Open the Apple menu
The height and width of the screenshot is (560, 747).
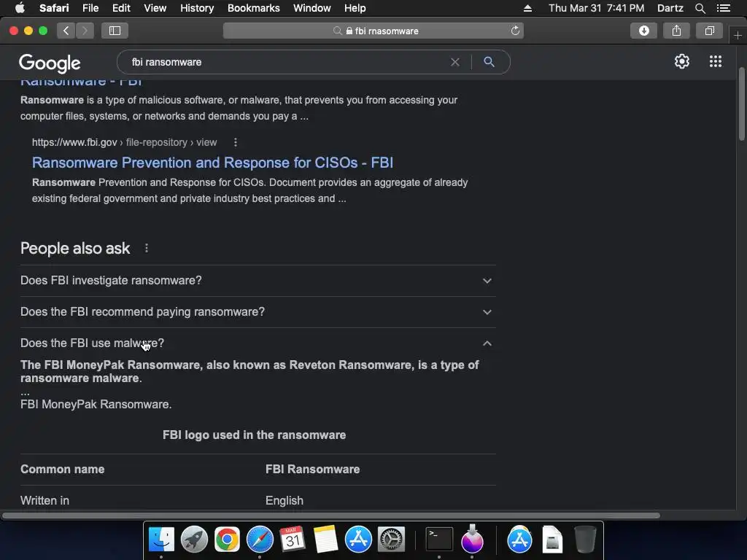click(x=20, y=8)
